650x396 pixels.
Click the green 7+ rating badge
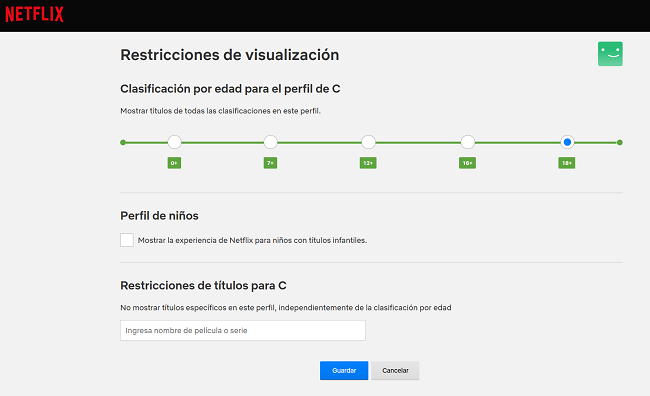tap(270, 163)
